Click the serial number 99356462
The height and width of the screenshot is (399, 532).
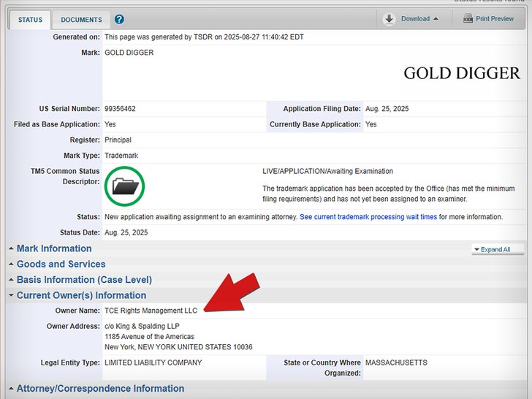(x=120, y=109)
